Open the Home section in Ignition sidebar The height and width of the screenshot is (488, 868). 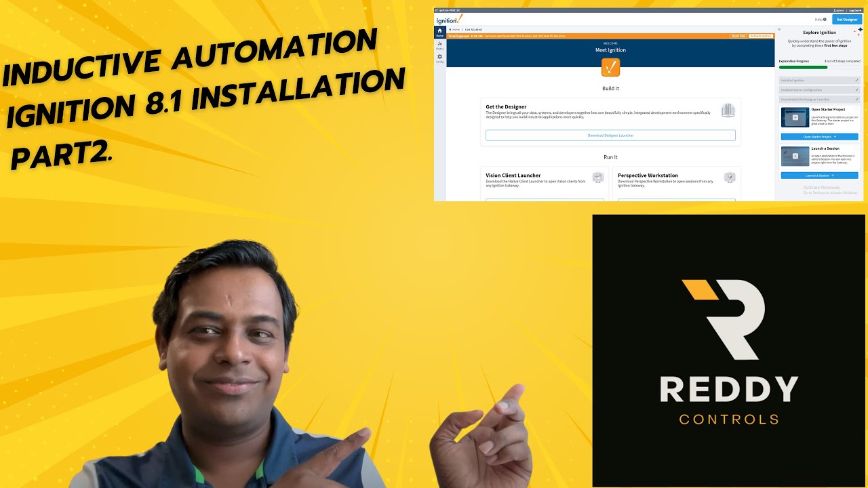click(x=439, y=33)
